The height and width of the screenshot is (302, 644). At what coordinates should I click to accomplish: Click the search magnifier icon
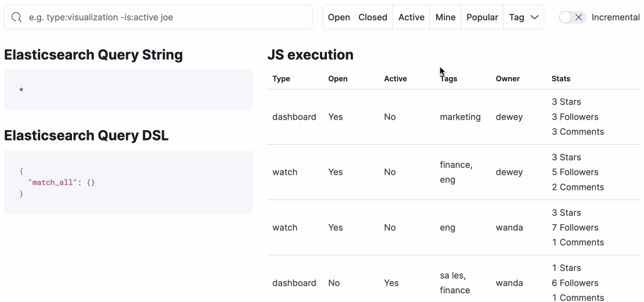tap(17, 17)
